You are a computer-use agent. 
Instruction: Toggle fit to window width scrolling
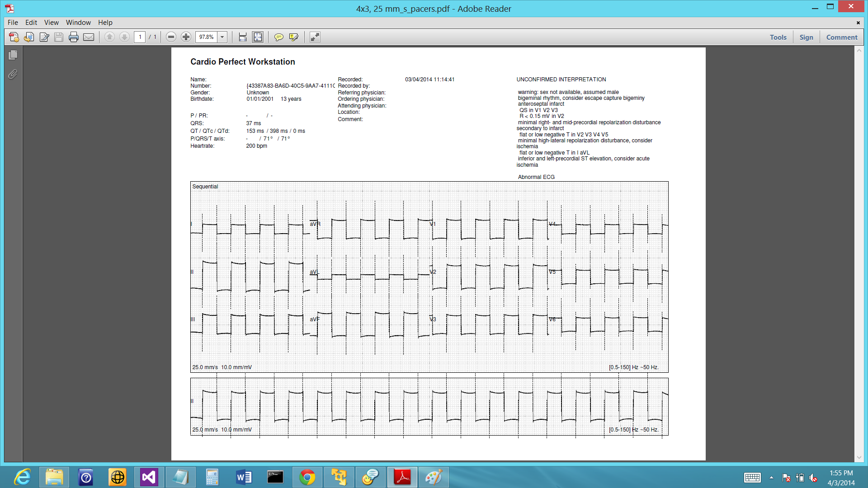[x=243, y=37]
